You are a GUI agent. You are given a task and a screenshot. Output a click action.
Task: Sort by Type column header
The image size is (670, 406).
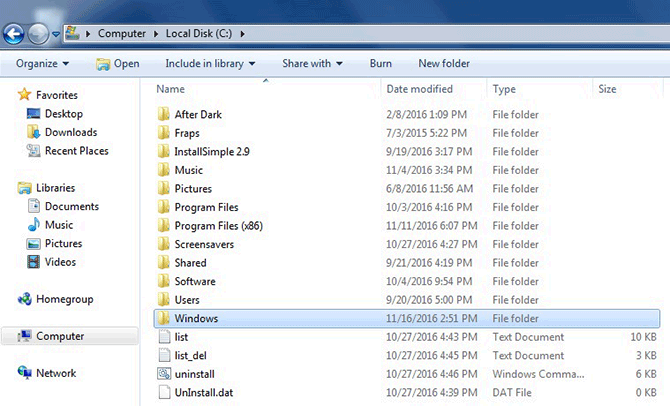[504, 89]
